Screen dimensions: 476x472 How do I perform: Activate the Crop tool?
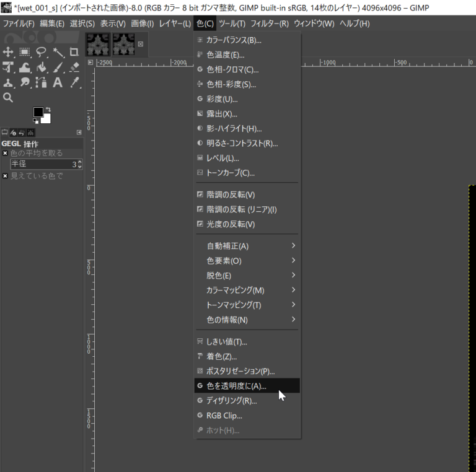74,52
